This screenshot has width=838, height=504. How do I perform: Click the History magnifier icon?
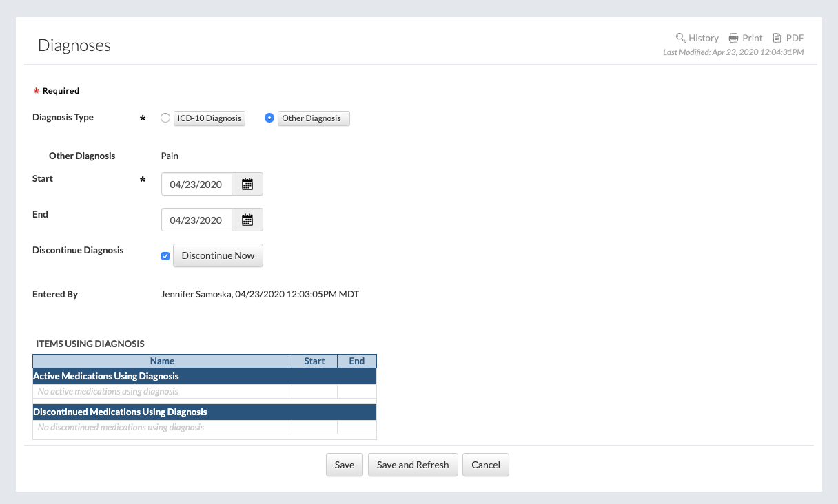click(x=680, y=38)
